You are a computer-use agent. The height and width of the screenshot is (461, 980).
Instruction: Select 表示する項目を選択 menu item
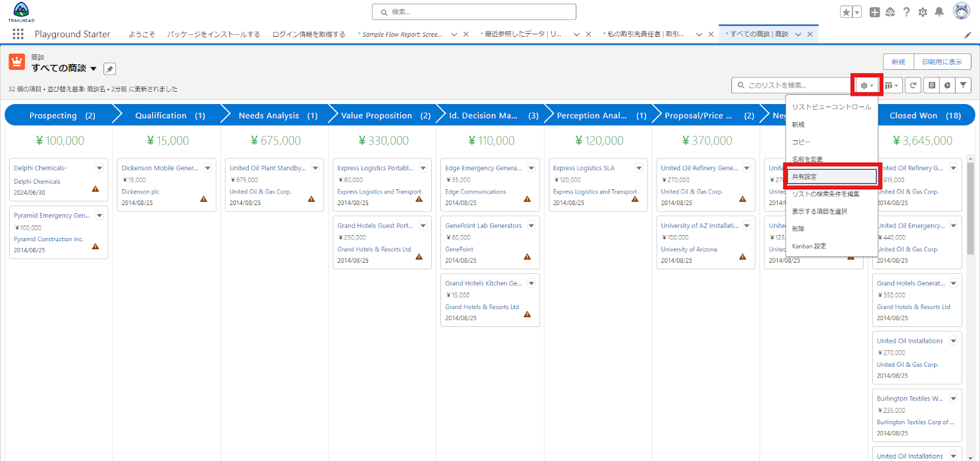832,211
